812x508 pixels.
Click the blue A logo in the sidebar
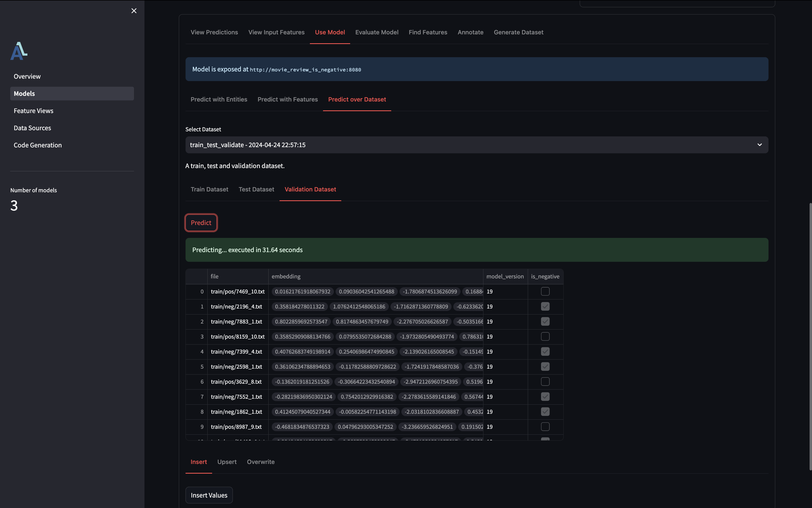pyautogui.click(x=19, y=51)
